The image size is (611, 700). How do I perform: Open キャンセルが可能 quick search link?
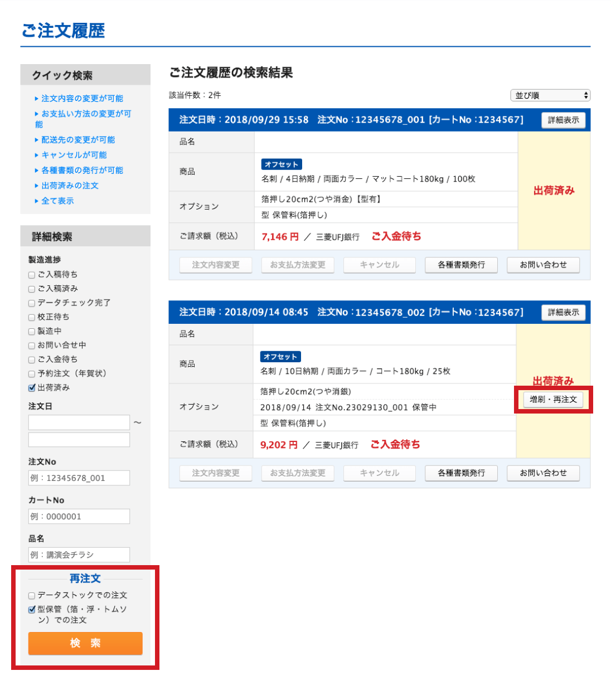click(x=74, y=155)
